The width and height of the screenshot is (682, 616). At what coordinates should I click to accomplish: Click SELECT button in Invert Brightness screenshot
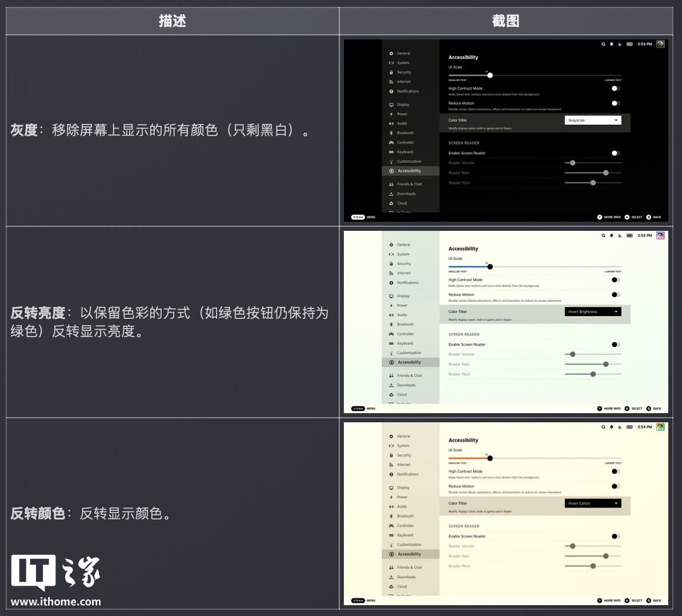(x=633, y=409)
